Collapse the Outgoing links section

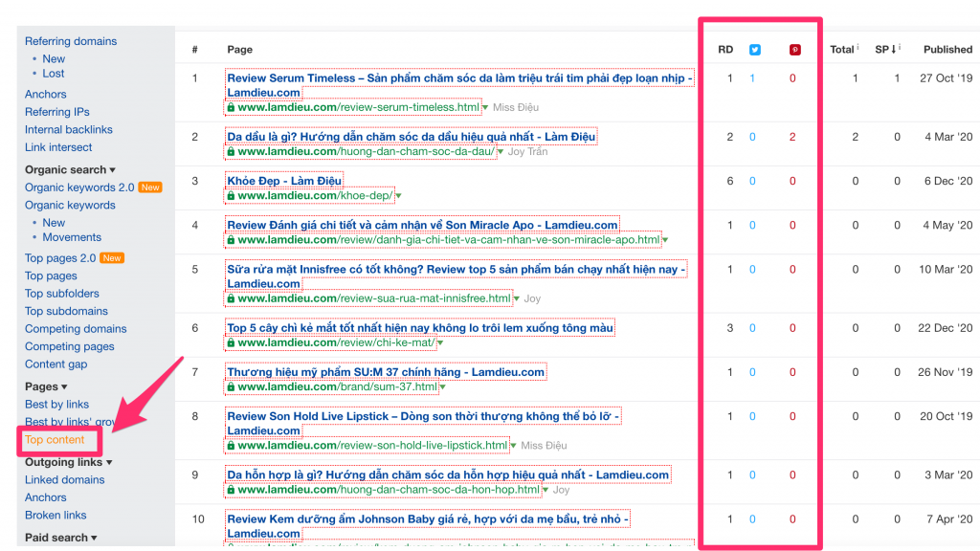68,462
